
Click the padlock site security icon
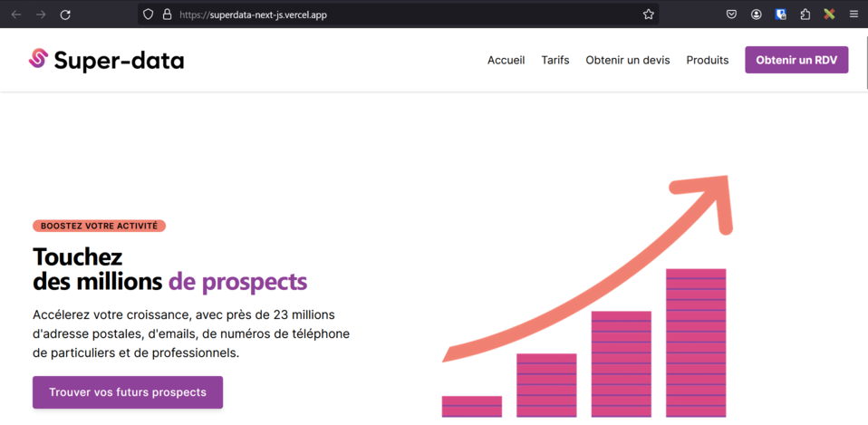click(168, 14)
